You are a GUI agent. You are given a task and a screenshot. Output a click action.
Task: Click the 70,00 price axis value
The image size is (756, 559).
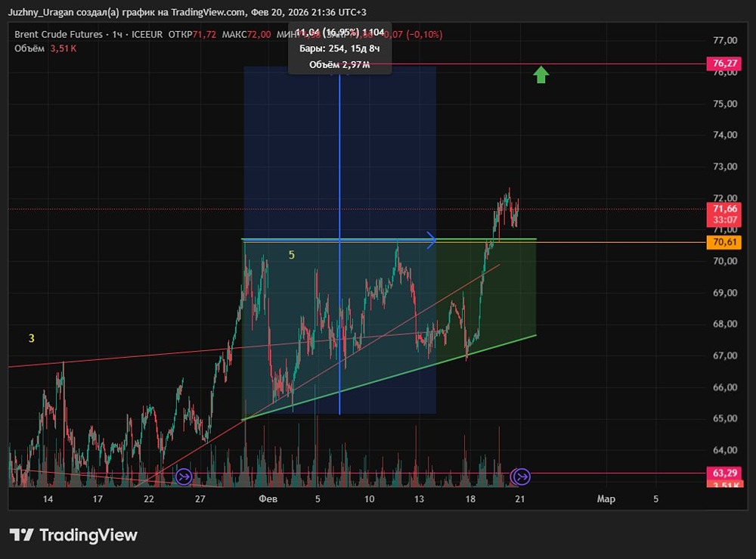pyautogui.click(x=725, y=261)
